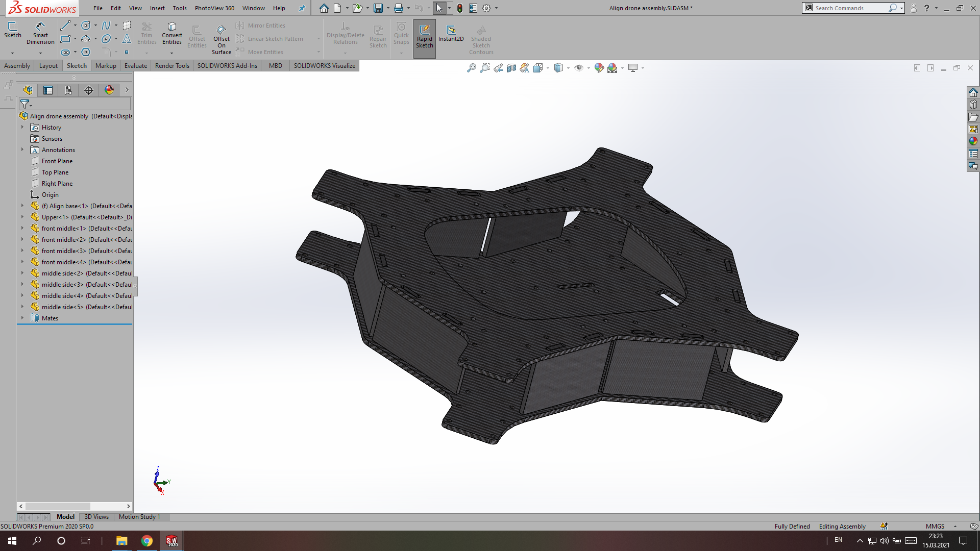Image resolution: width=980 pixels, height=551 pixels.
Task: Click the Offset On Surface button
Action: tap(222, 40)
